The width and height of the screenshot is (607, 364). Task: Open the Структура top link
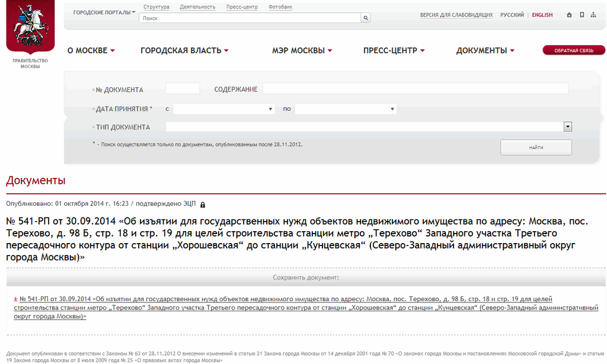156,7
